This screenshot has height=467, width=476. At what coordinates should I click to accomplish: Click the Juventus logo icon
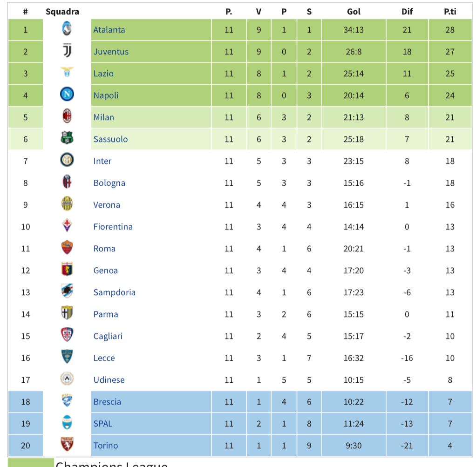[x=67, y=51]
